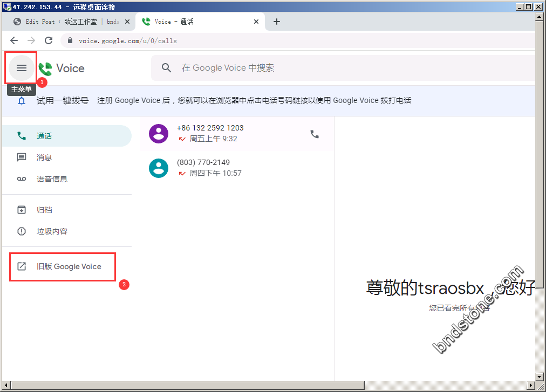Click the browser forward arrow
This screenshot has height=392, width=546.
pos(31,41)
